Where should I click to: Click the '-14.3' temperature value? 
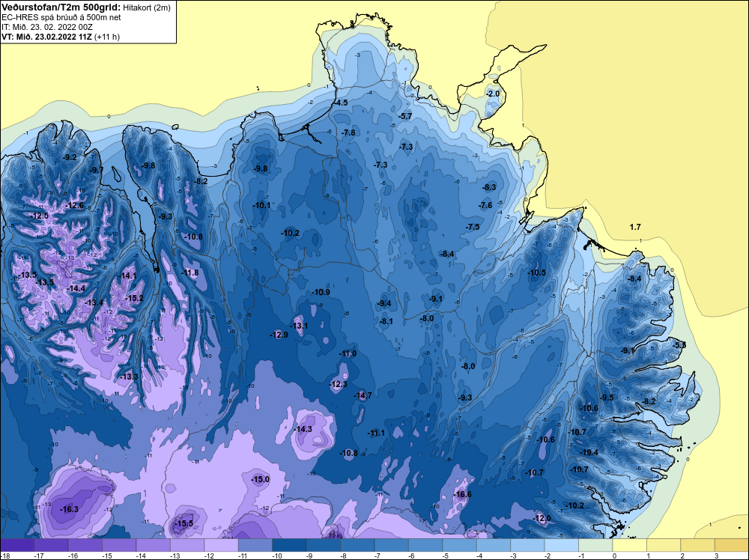[303, 429]
